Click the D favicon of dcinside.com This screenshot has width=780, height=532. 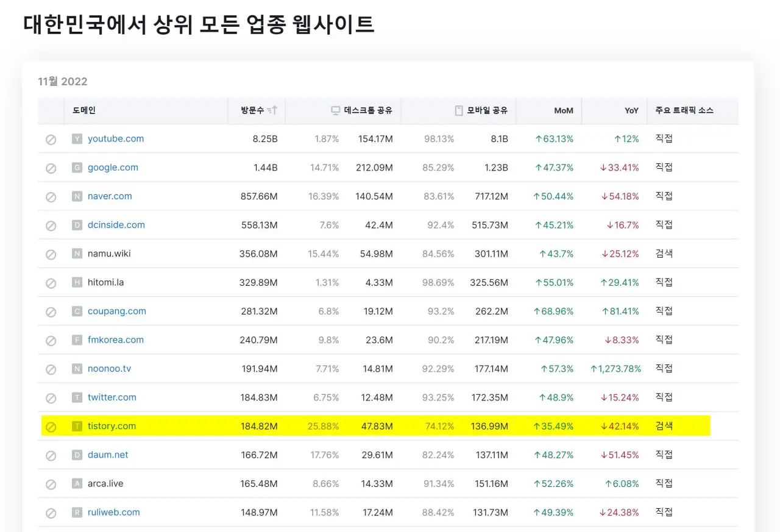77,225
